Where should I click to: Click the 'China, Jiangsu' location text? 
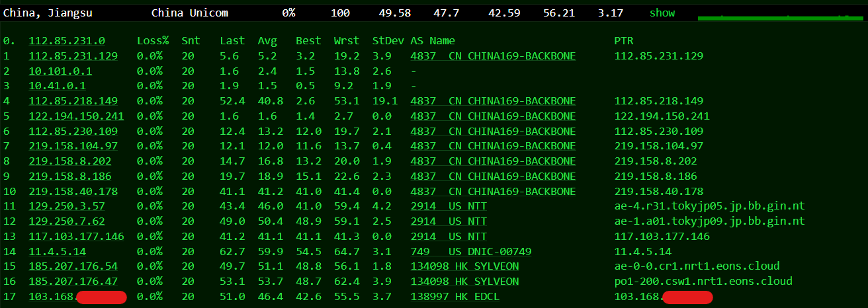pos(48,13)
